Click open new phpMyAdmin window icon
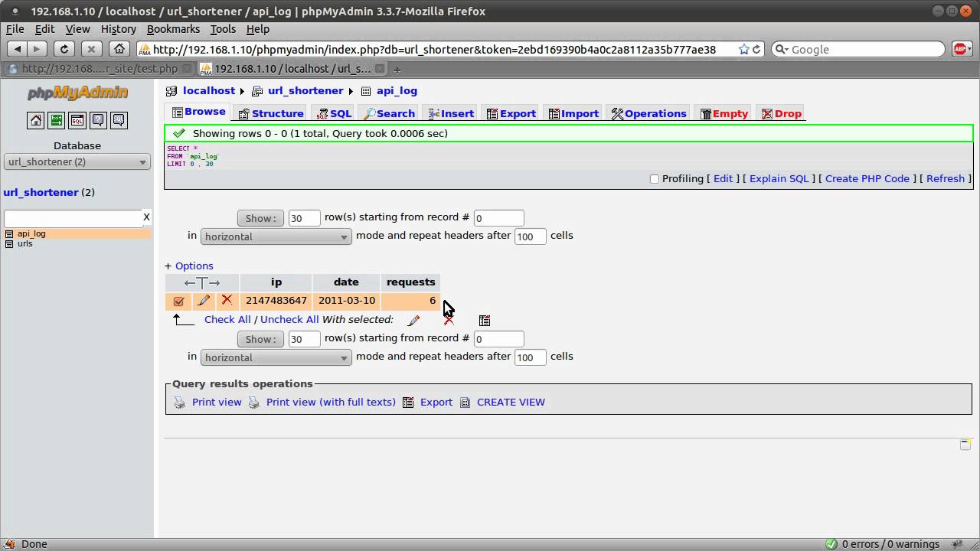 pyautogui.click(x=965, y=444)
